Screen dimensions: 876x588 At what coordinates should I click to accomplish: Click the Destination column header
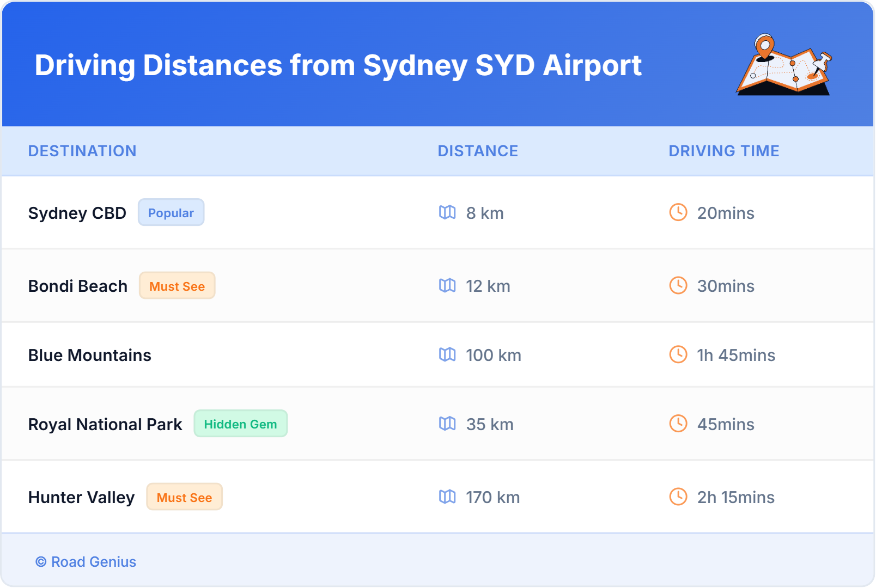click(82, 151)
